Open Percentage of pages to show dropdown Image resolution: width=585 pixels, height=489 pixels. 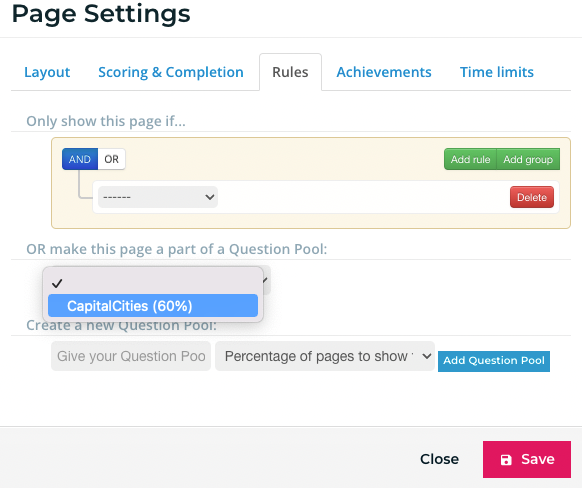(x=325, y=356)
